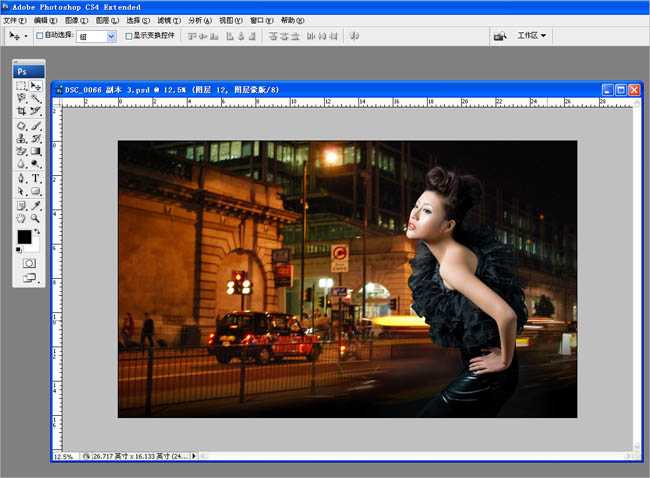Select the Move tool in the toolbox
Image resolution: width=650 pixels, height=478 pixels.
36,87
